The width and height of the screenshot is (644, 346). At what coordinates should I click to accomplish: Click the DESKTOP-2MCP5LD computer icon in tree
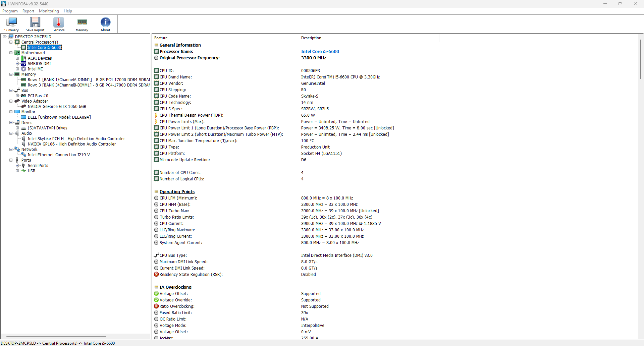pos(11,37)
